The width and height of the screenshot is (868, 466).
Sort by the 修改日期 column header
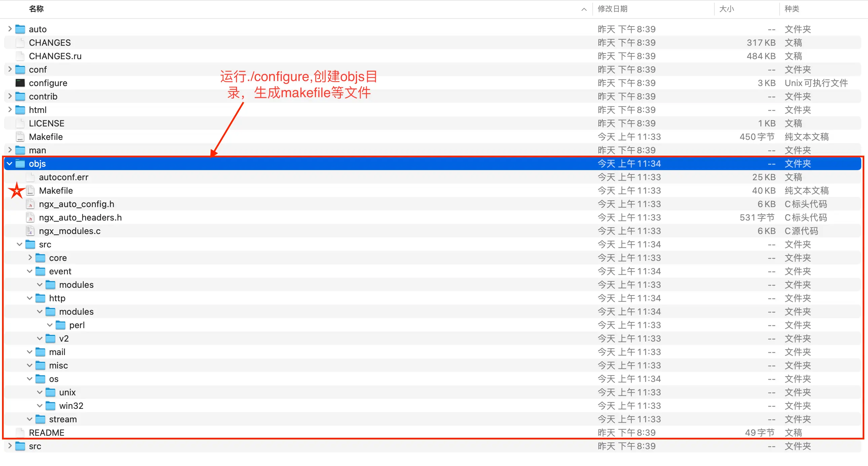click(x=612, y=9)
